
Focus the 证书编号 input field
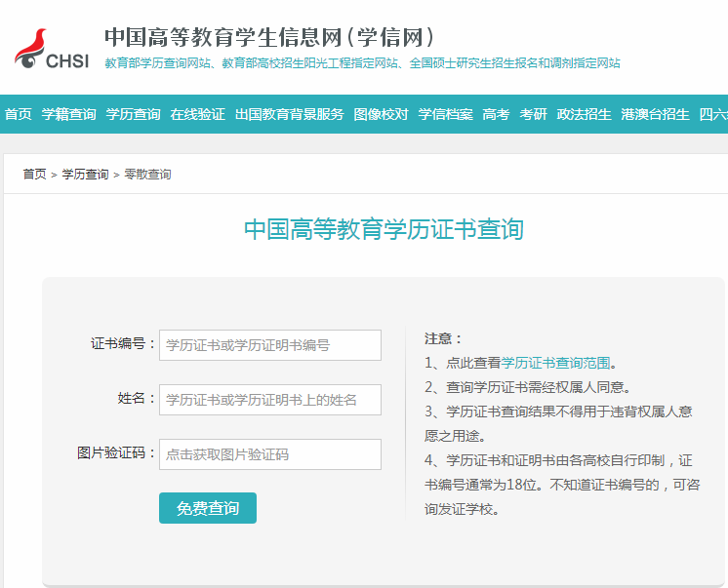[270, 345]
